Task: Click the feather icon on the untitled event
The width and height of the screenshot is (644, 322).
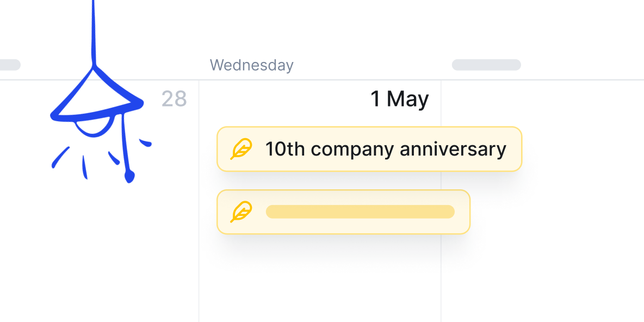Action: [x=241, y=212]
